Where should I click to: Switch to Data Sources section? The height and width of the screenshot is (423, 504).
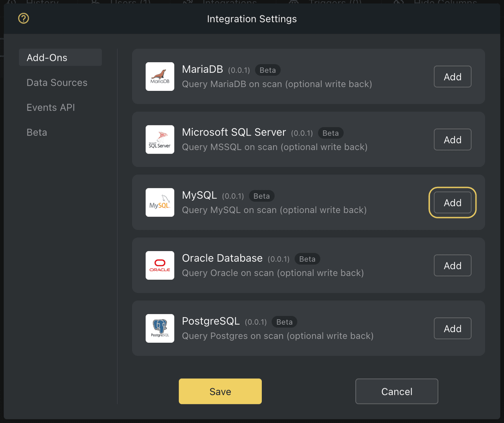tap(57, 83)
